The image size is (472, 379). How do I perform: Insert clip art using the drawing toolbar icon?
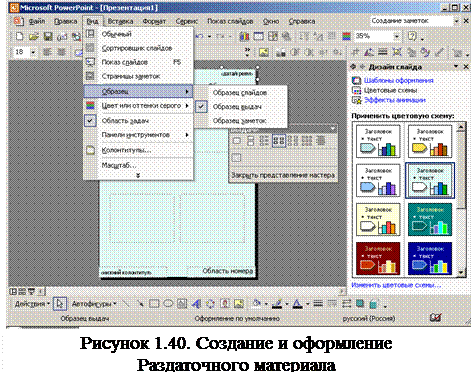(x=225, y=304)
